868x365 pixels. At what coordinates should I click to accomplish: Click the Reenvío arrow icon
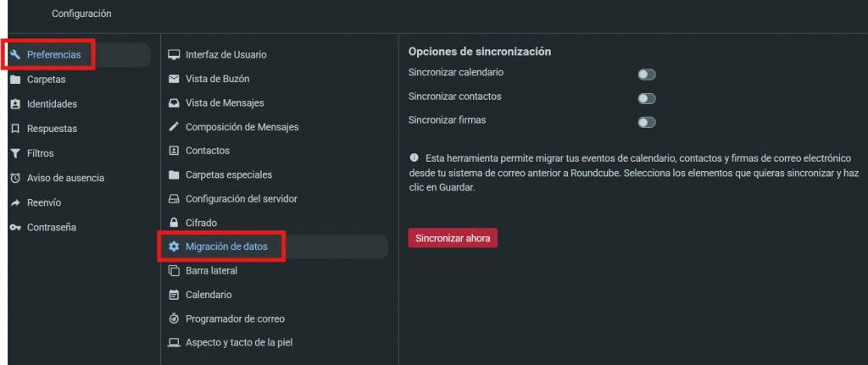click(x=15, y=203)
